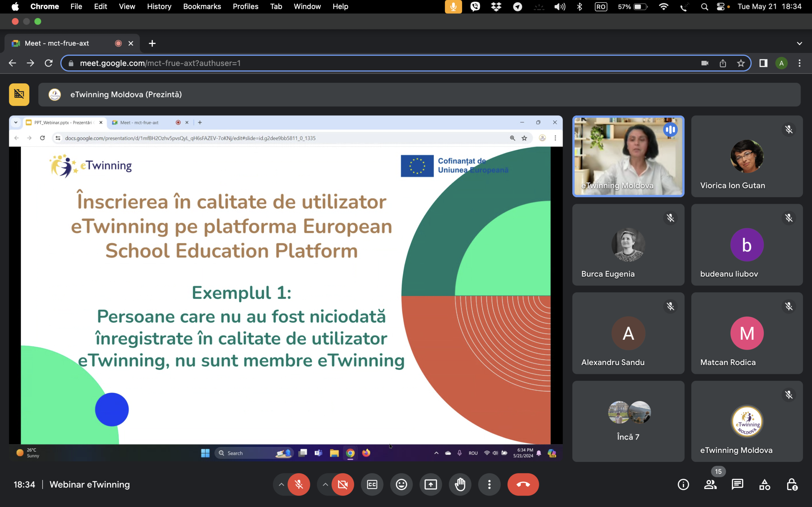Open the 'Încă 7' more participants tile

(x=628, y=421)
